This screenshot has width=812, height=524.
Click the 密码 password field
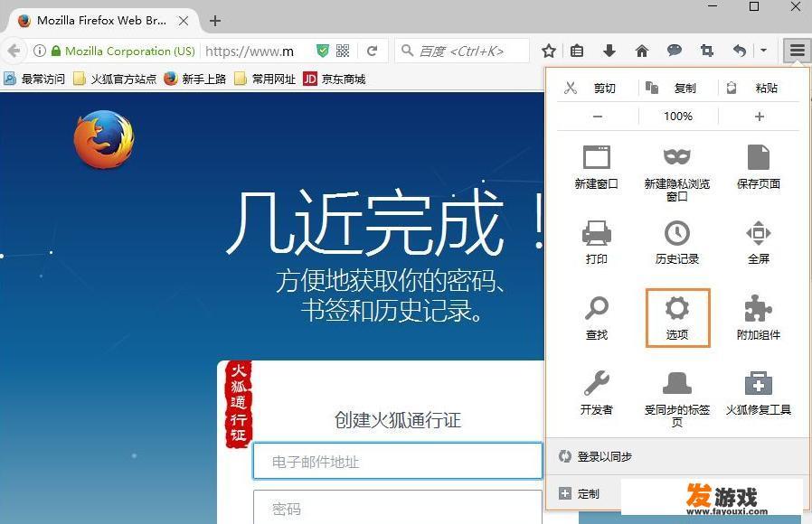coord(397,508)
